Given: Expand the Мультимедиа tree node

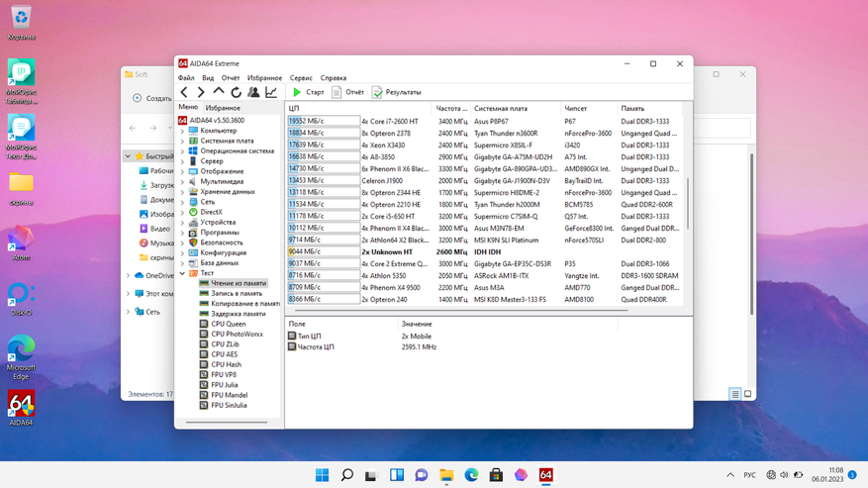Looking at the screenshot, I should point(183,182).
